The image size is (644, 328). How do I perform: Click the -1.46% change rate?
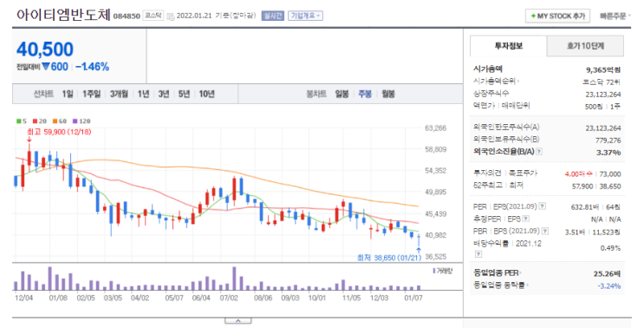point(93,67)
